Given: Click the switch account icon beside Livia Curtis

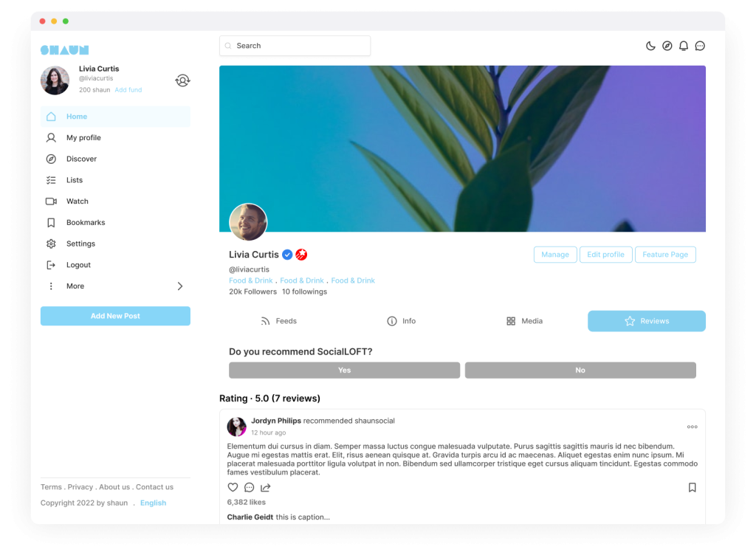Looking at the screenshot, I should pyautogui.click(x=182, y=80).
